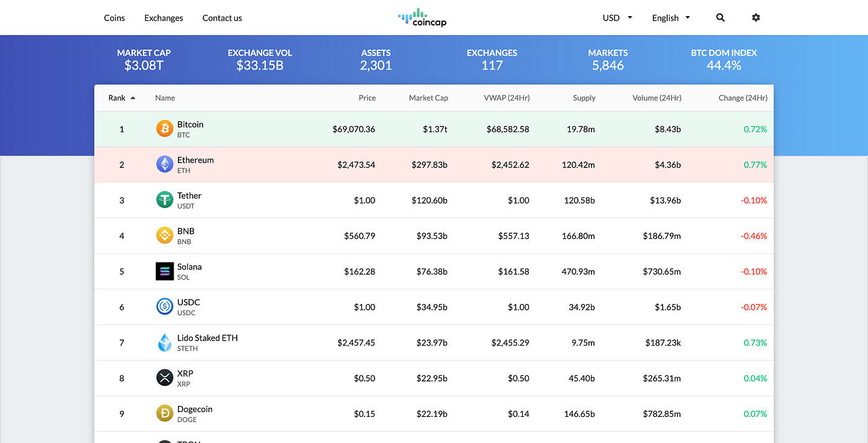Screen dimensions: 868x443
Task: Click the Bitcoin coin icon
Action: [164, 129]
